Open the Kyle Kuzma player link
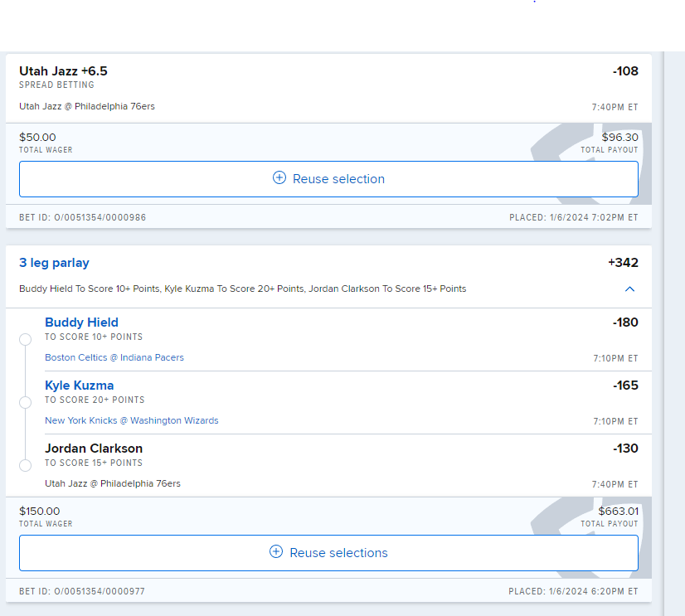This screenshot has width=685, height=616. click(79, 386)
